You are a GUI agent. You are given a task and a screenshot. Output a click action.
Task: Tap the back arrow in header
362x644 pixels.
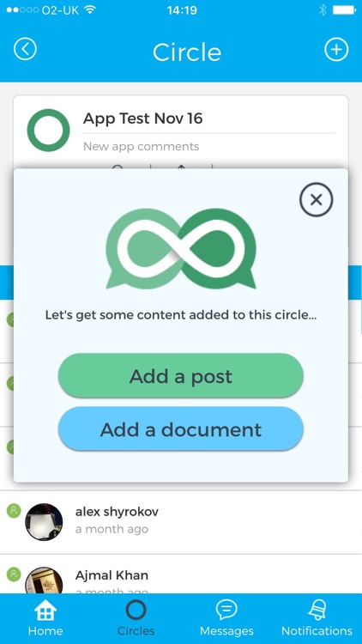25,49
